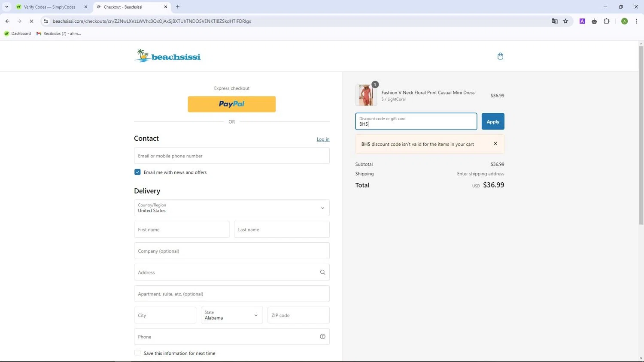Open the State dropdown

click(232, 315)
